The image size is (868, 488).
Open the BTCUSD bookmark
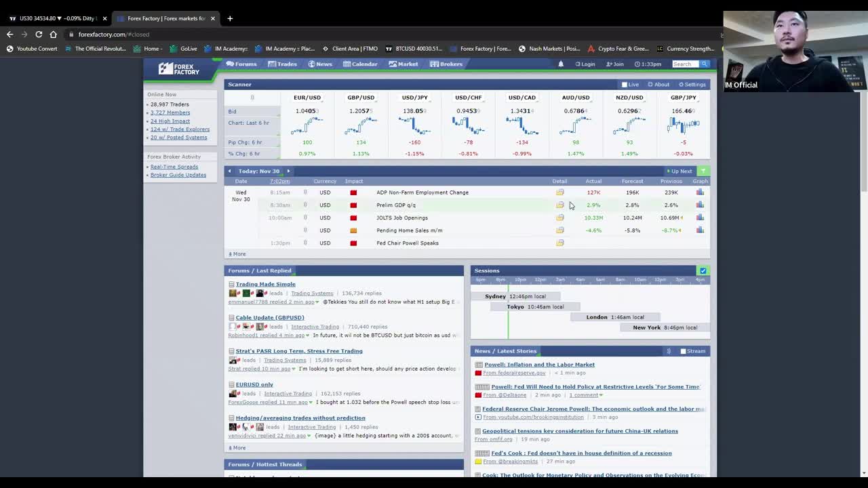[414, 49]
